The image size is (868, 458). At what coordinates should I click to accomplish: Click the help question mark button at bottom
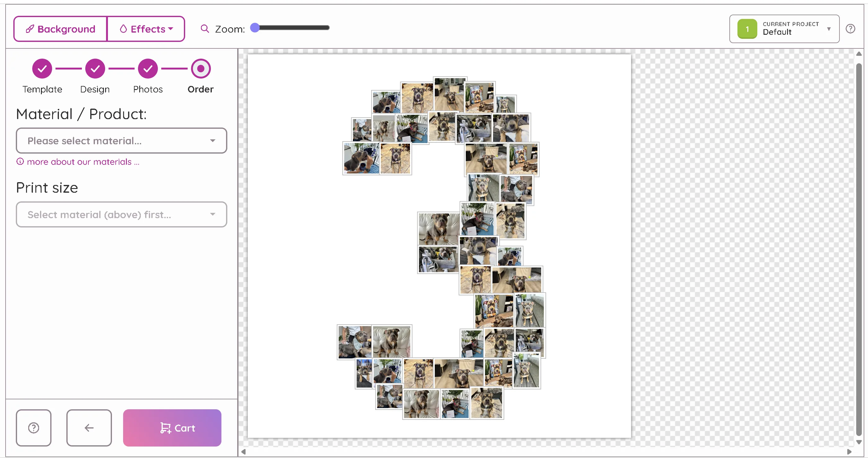pyautogui.click(x=34, y=428)
